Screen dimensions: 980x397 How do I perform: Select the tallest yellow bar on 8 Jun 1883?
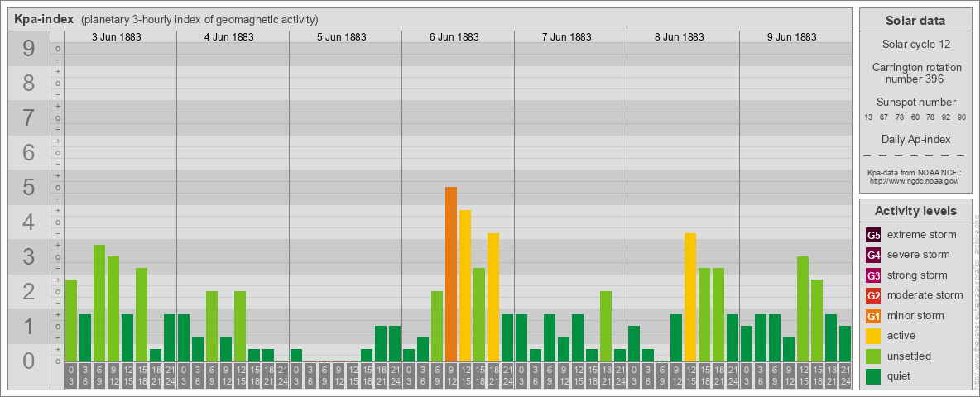690,297
